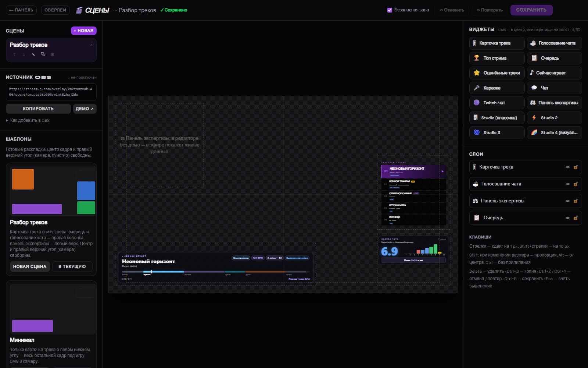
Task: Add the Панель экспертизы widget from the widgets palette
Action: [554, 103]
